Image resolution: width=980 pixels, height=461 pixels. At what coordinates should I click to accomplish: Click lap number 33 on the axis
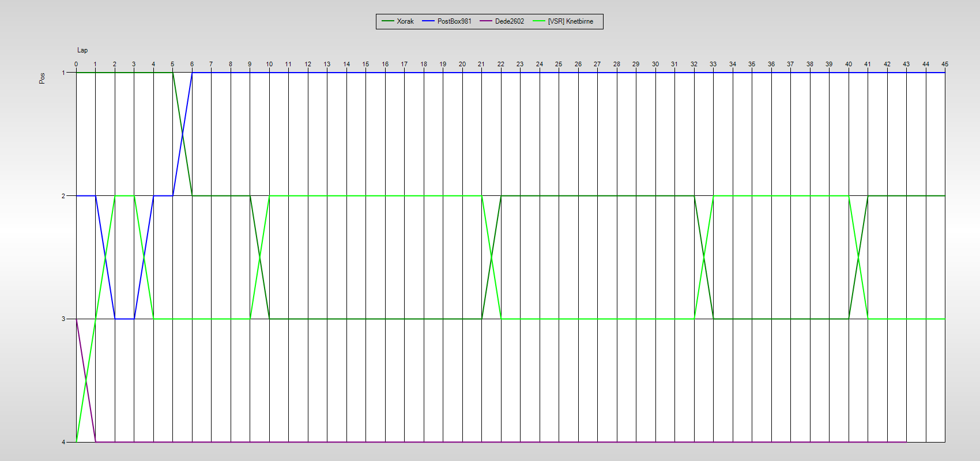tap(713, 64)
